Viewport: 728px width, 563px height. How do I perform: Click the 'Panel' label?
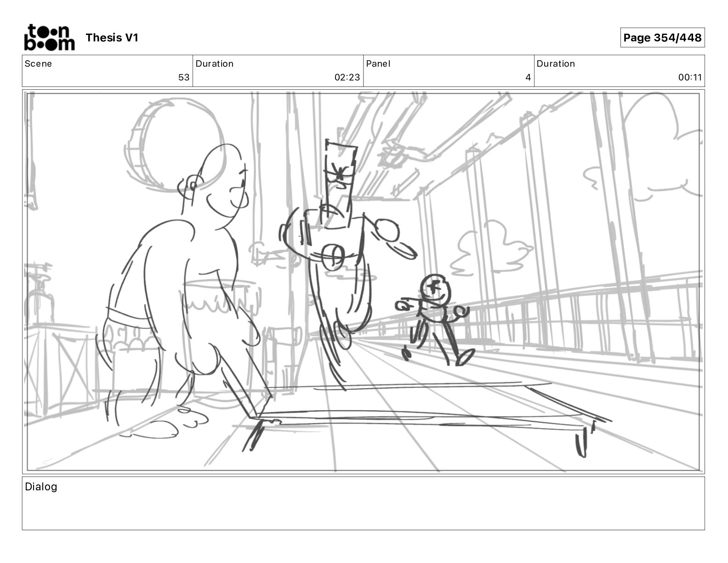[378, 64]
